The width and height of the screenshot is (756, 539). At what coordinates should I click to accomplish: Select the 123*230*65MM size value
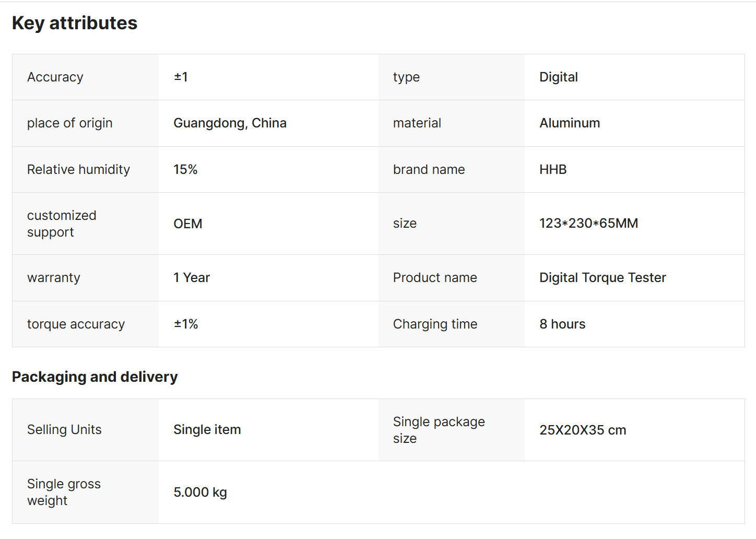point(588,224)
